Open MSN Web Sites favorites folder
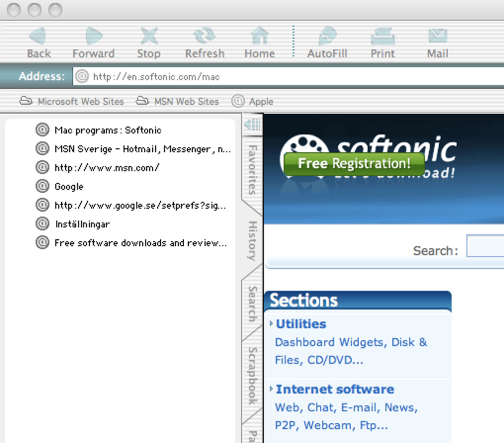 tap(177, 101)
